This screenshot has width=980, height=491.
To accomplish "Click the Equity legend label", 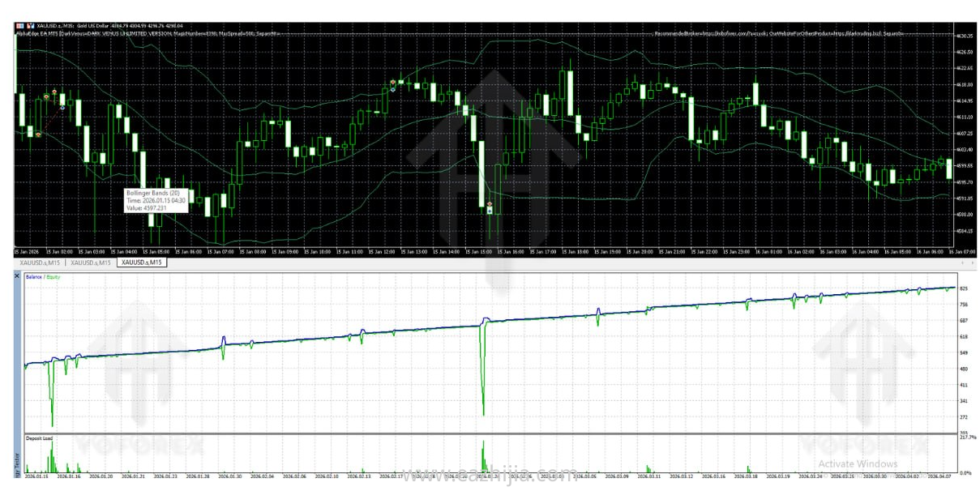I will 54,276.
